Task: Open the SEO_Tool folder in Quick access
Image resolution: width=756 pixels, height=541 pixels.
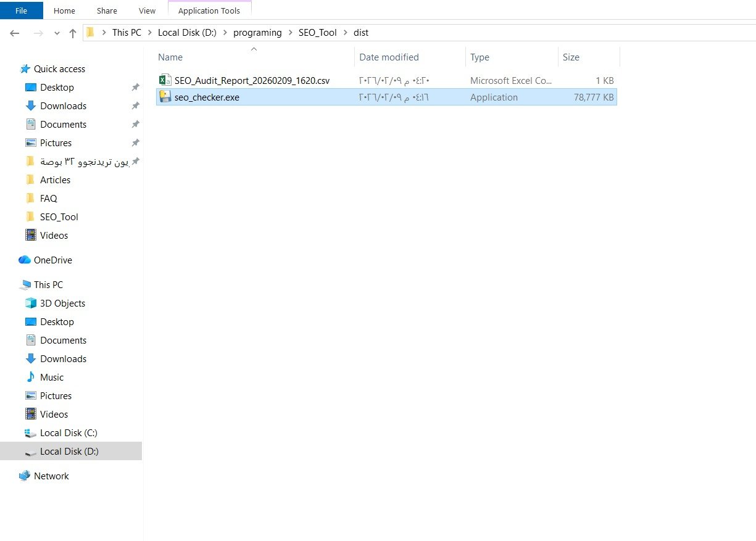Action: pyautogui.click(x=59, y=217)
